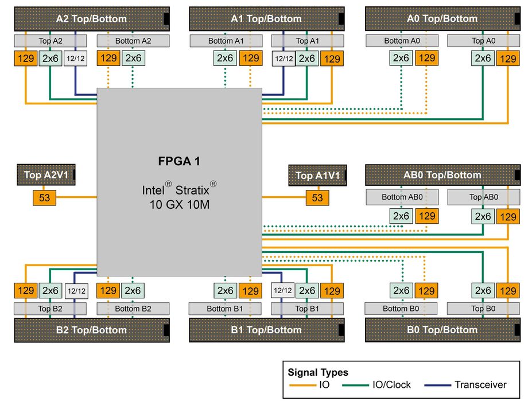Click the 129 box below Bottom A2
The image size is (532, 409).
coord(108,58)
